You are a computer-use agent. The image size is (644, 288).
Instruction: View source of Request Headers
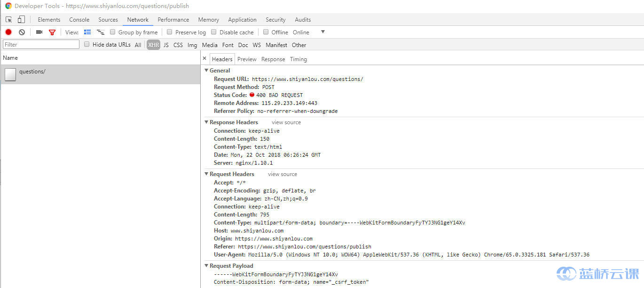pos(283,174)
